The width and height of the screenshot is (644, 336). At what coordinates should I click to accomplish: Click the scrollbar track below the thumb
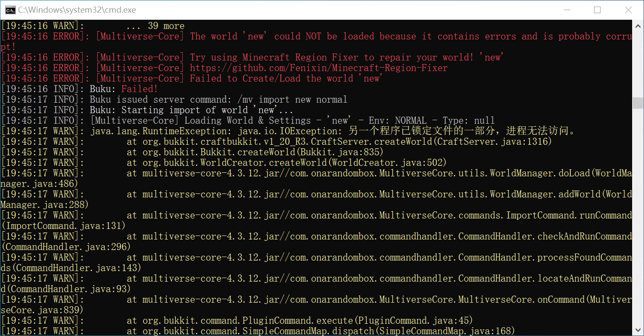tap(638, 219)
